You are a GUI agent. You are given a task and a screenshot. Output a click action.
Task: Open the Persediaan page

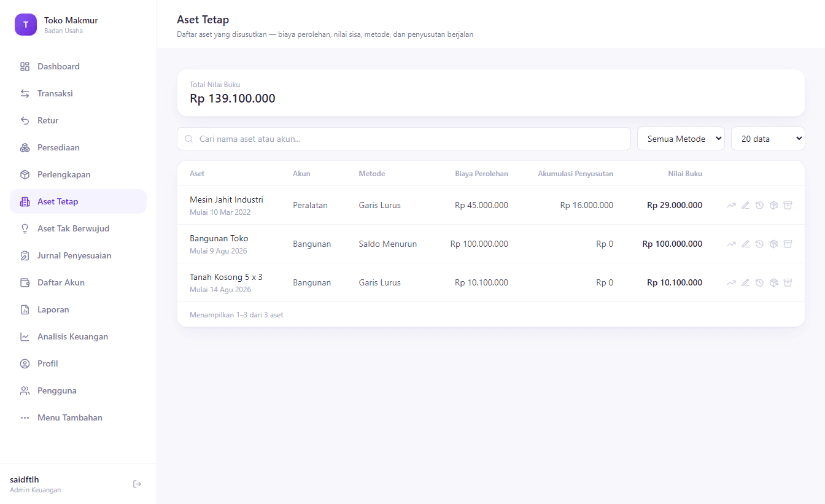tap(78, 147)
